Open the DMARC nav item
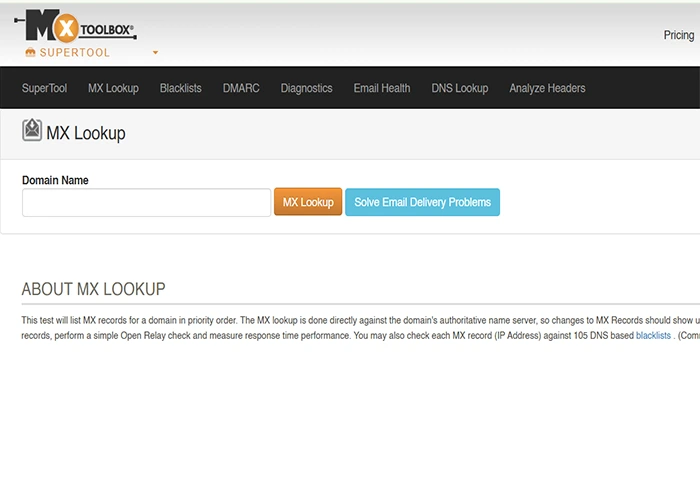 coord(241,88)
